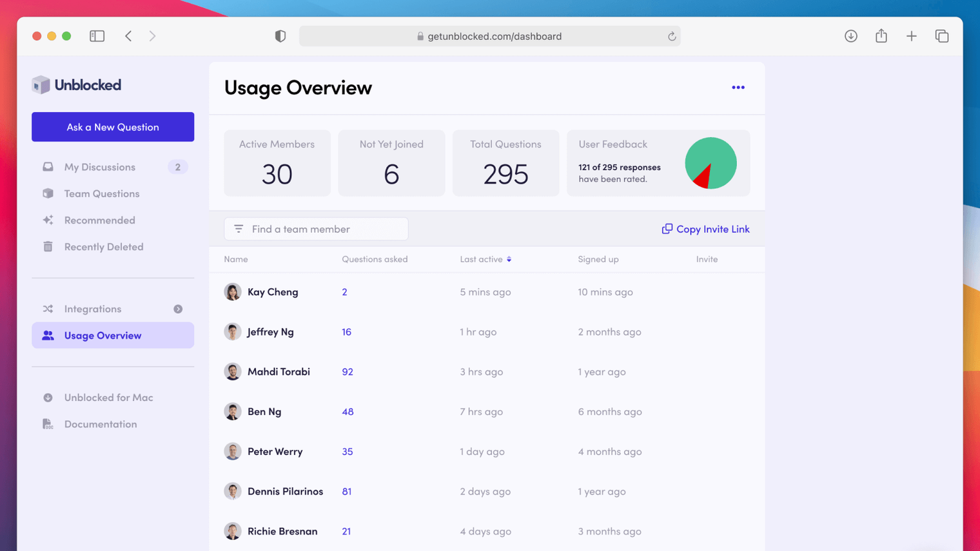Click the Not Yet Joined stat card
The width and height of the screenshot is (980, 551).
click(x=391, y=163)
